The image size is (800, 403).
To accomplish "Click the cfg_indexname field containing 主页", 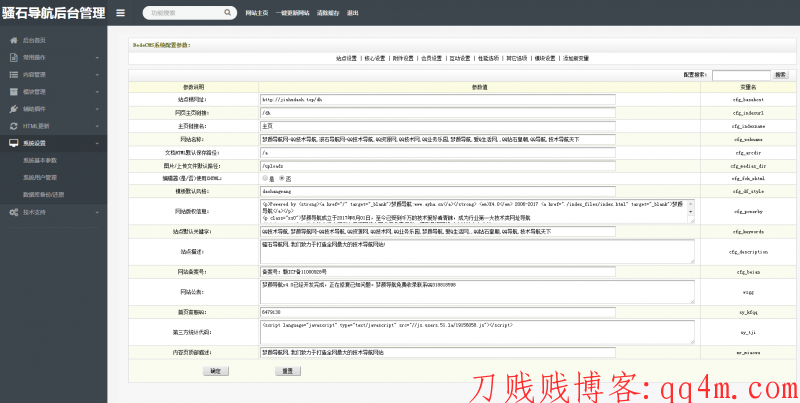I will (x=438, y=126).
